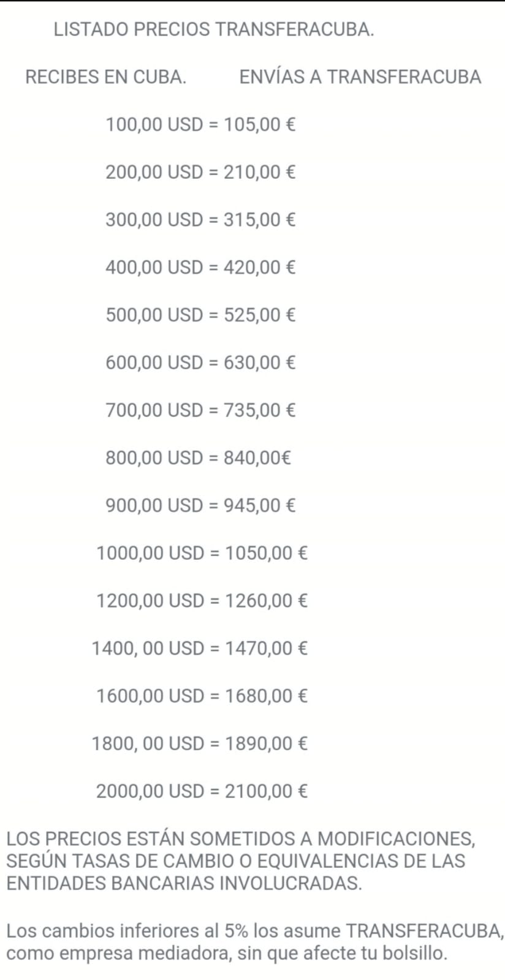Click the 900,00 USD = 945,00 € price
This screenshot has height=980, width=505.
[200, 506]
